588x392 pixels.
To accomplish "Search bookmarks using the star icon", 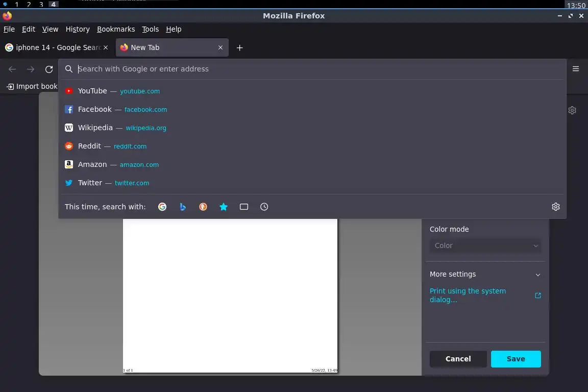I will click(224, 207).
